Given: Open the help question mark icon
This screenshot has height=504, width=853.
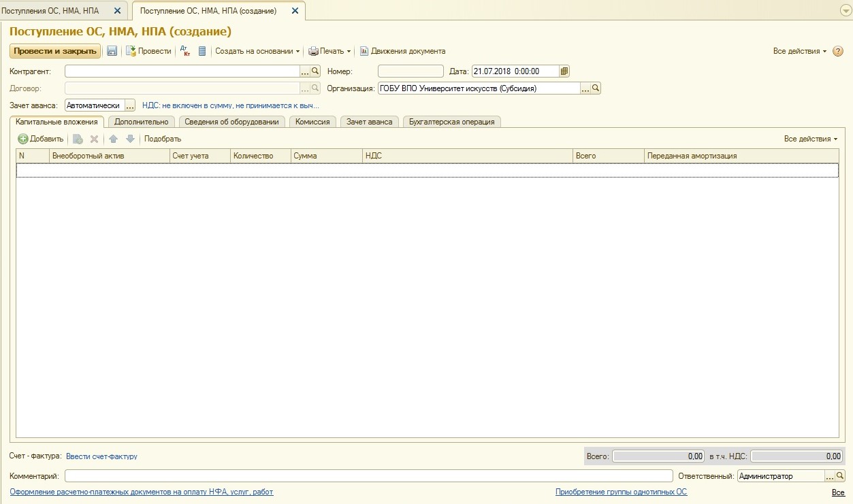Looking at the screenshot, I should (x=838, y=51).
